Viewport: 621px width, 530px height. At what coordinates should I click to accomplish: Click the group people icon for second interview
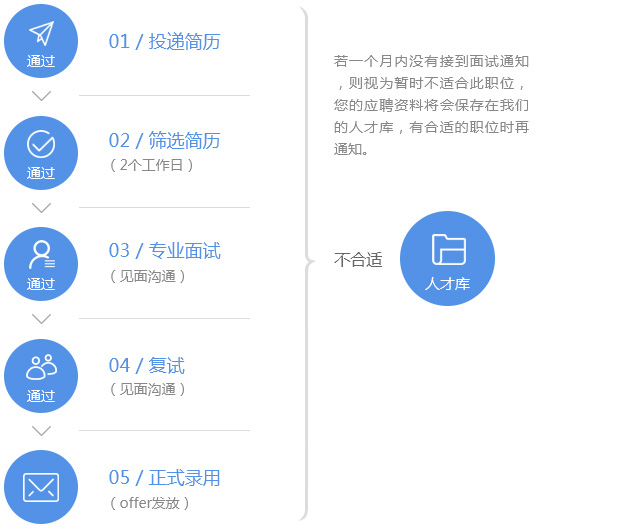click(41, 366)
